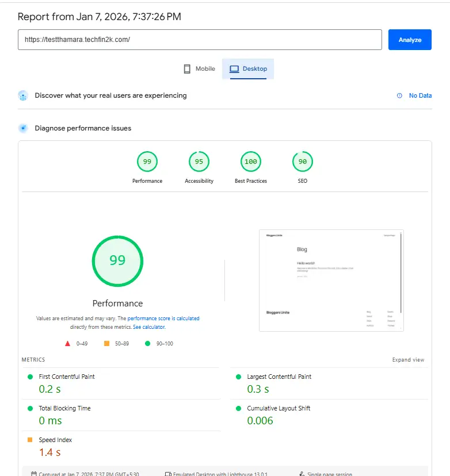Jump to the Accessibility score gauge 95
The width and height of the screenshot is (450, 476).
pyautogui.click(x=199, y=162)
